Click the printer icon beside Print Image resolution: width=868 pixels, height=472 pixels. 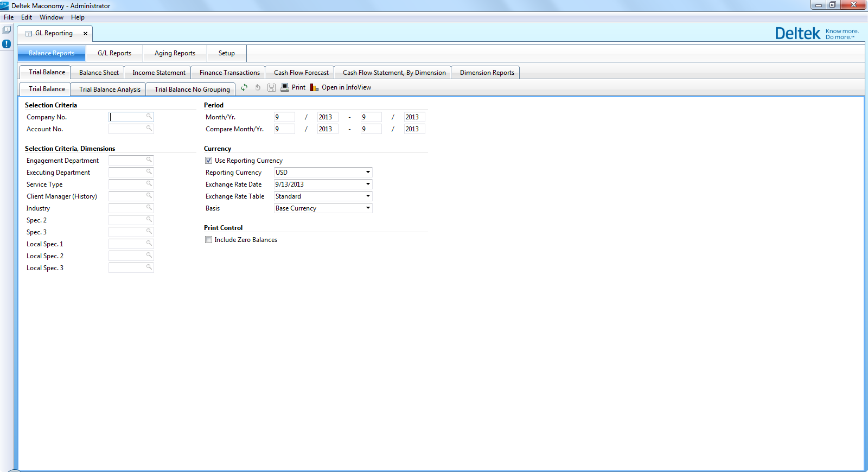point(285,87)
